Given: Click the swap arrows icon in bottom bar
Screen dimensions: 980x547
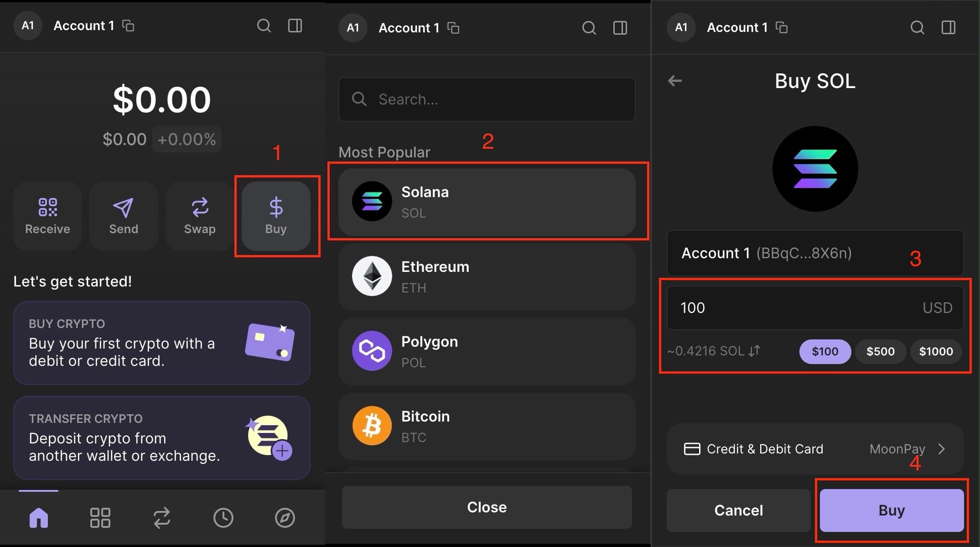Looking at the screenshot, I should (161, 518).
